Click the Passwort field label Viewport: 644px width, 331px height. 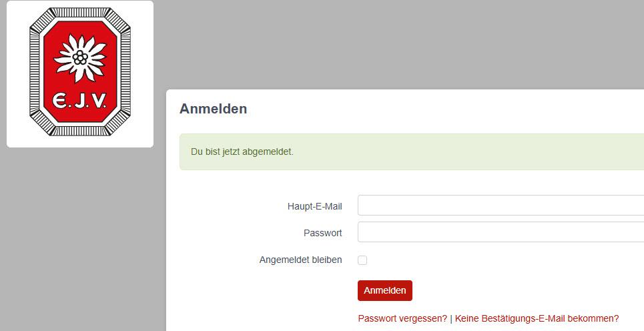tap(322, 233)
